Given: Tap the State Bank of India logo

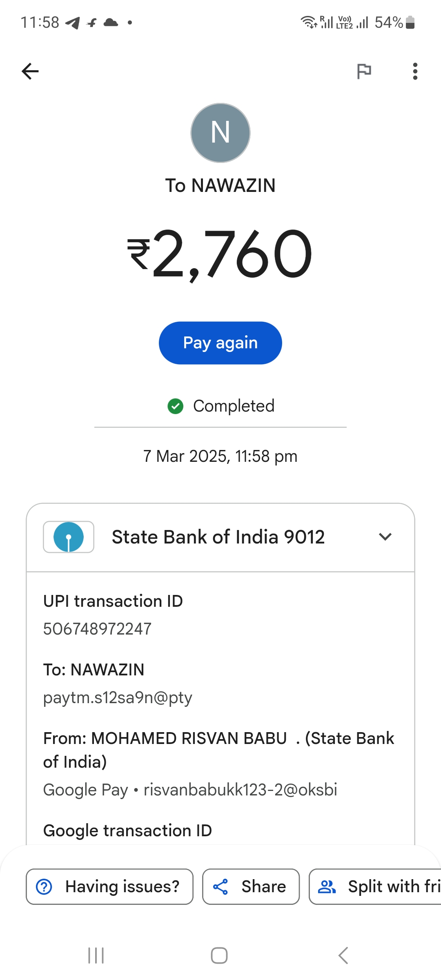Looking at the screenshot, I should click(69, 537).
